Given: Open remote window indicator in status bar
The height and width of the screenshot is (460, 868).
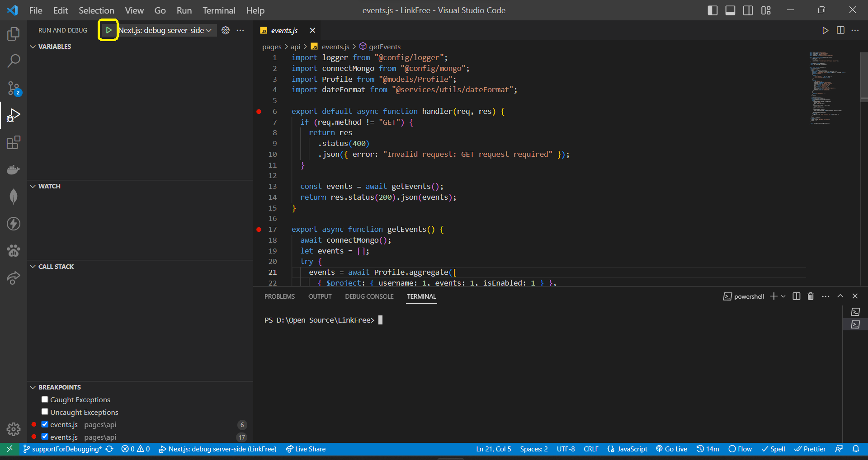Looking at the screenshot, I should [9, 449].
